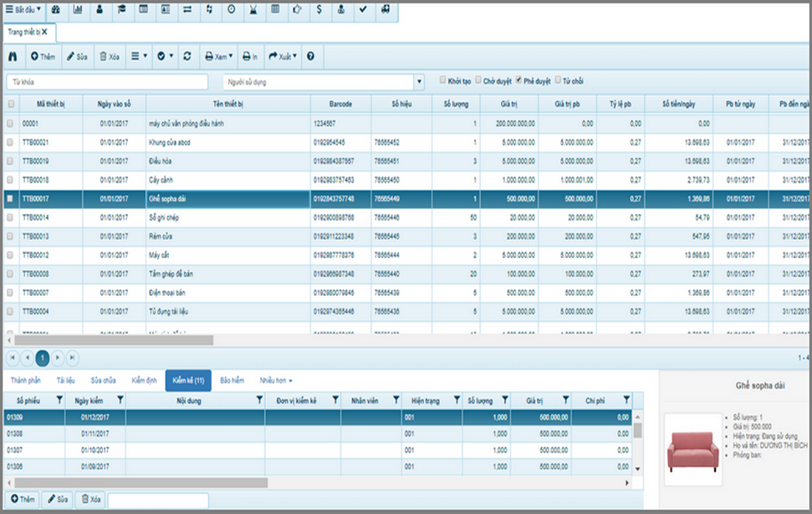Open the forklift vehicle icon in top bar
The image size is (812, 514).
click(x=386, y=10)
